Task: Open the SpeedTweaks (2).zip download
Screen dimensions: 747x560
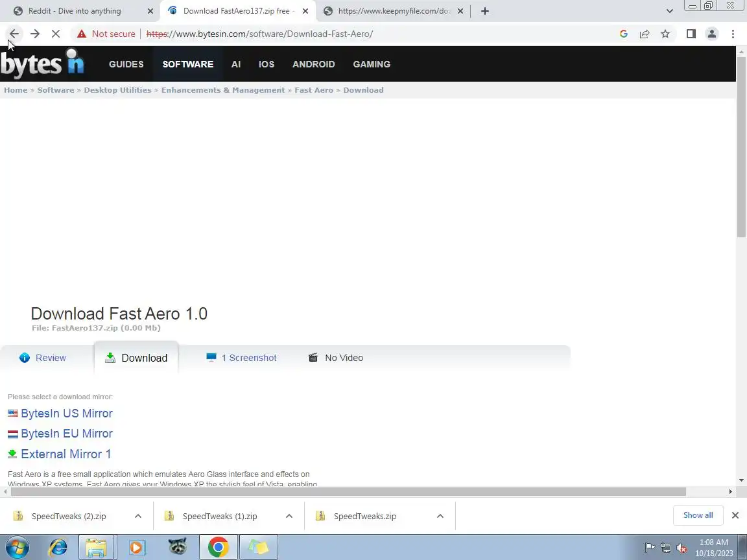Action: (69, 516)
